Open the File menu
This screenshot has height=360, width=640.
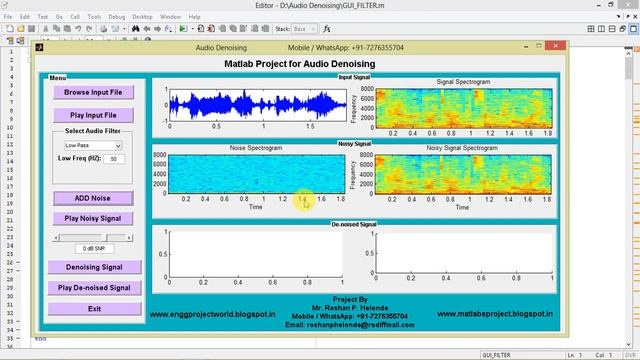8,17
